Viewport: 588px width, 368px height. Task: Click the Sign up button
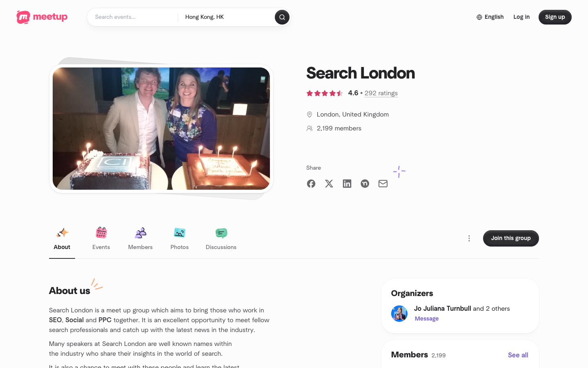click(x=555, y=17)
